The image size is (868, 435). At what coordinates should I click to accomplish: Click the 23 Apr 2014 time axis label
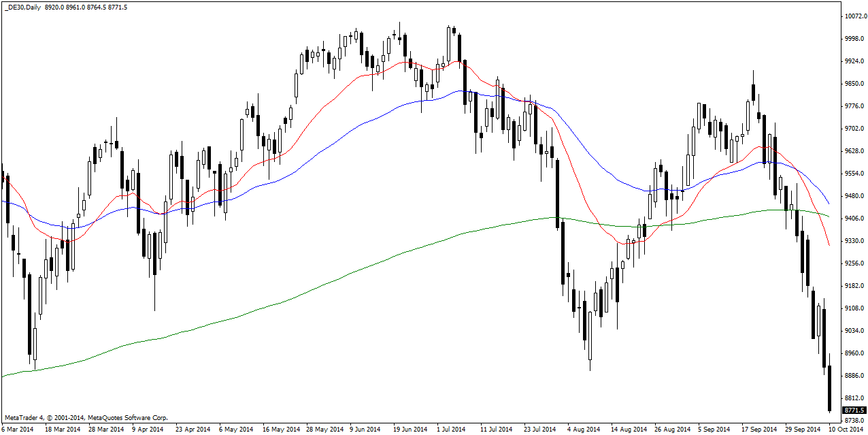tap(191, 430)
